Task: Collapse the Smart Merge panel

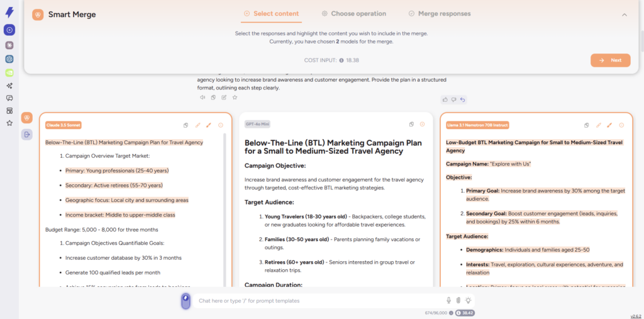Action: [625, 14]
